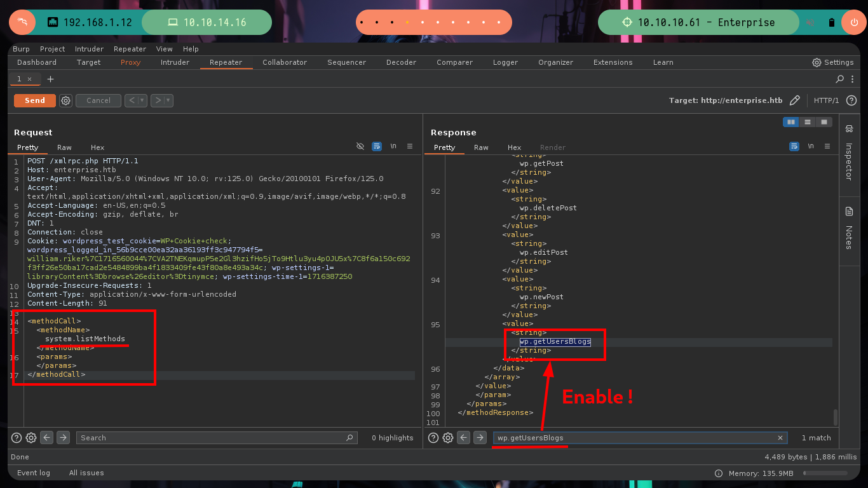The height and width of the screenshot is (488, 868).
Task: Switch to the Collaborator tab
Action: pyautogui.click(x=285, y=62)
